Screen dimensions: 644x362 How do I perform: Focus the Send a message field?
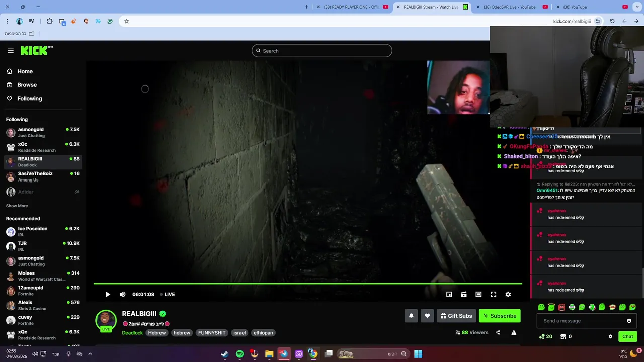click(587, 321)
